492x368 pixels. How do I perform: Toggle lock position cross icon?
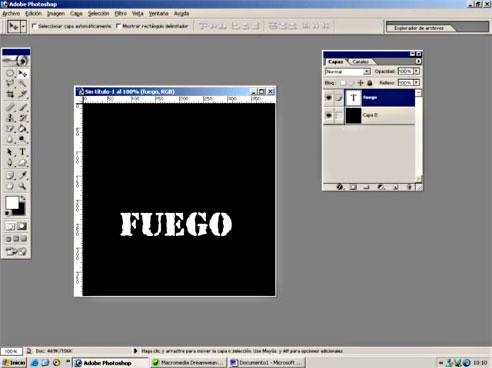[x=360, y=83]
